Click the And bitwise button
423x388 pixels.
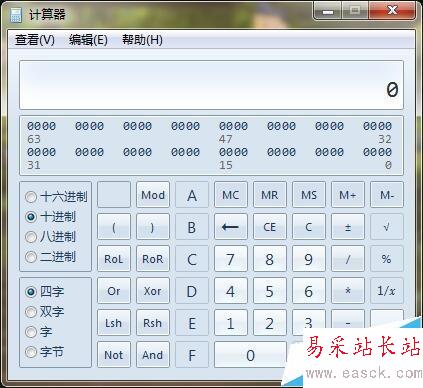153,355
